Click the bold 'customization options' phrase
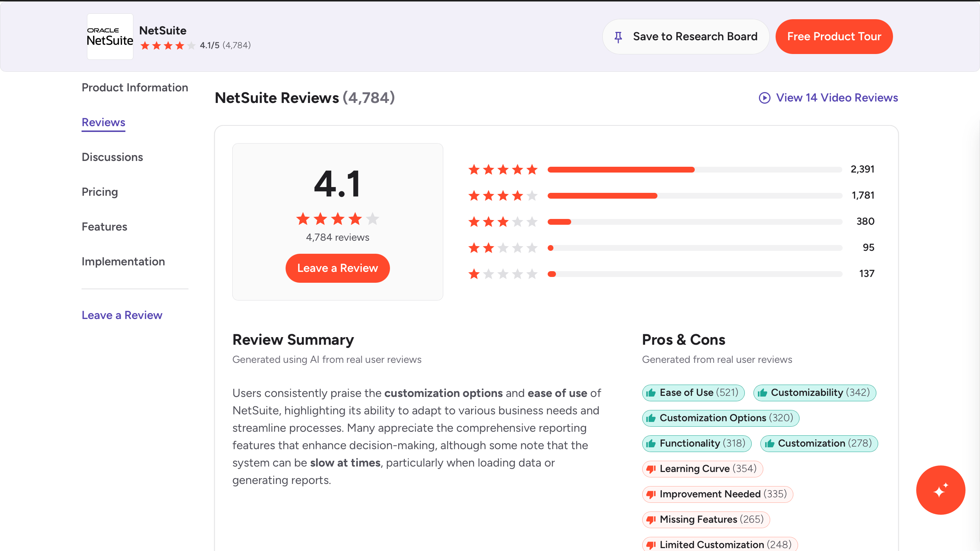Image resolution: width=980 pixels, height=551 pixels. [x=443, y=393]
